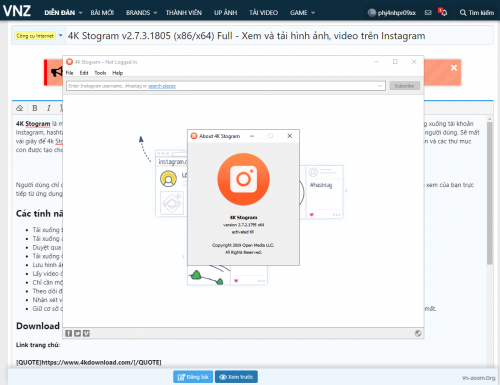The image size is (500, 385).
Task: Expand the username field dropdown arrow
Action: (380, 86)
